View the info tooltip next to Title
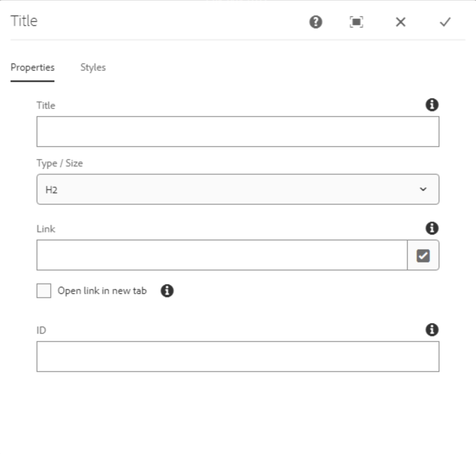Image resolution: width=476 pixels, height=454 pixels. [432, 105]
